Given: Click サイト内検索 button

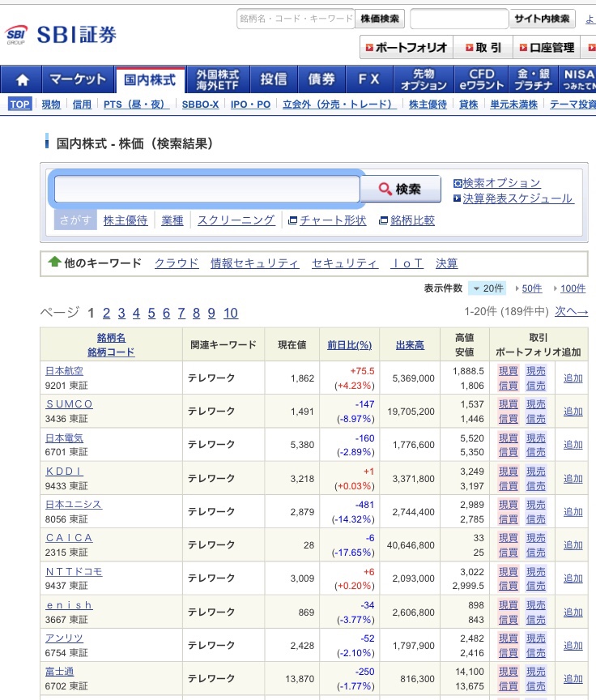Looking at the screenshot, I should pos(542,19).
